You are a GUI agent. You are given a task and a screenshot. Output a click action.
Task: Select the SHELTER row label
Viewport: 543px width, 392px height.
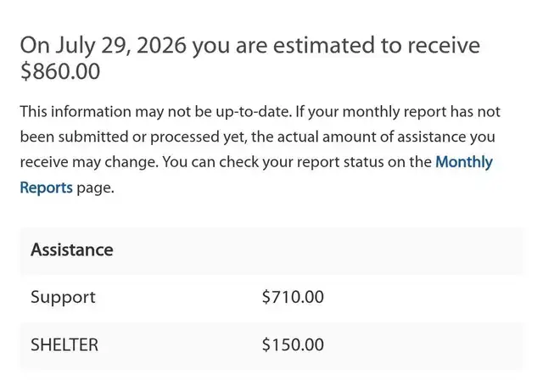(64, 344)
